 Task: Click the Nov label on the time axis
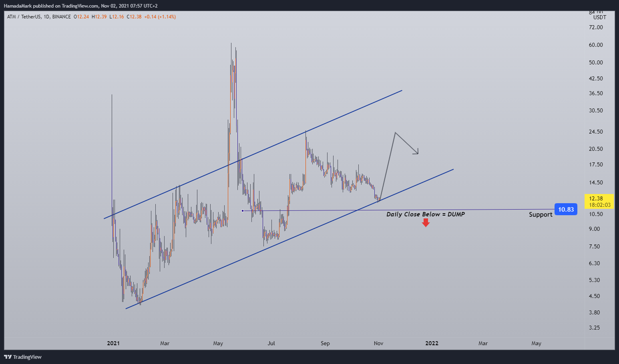click(378, 343)
